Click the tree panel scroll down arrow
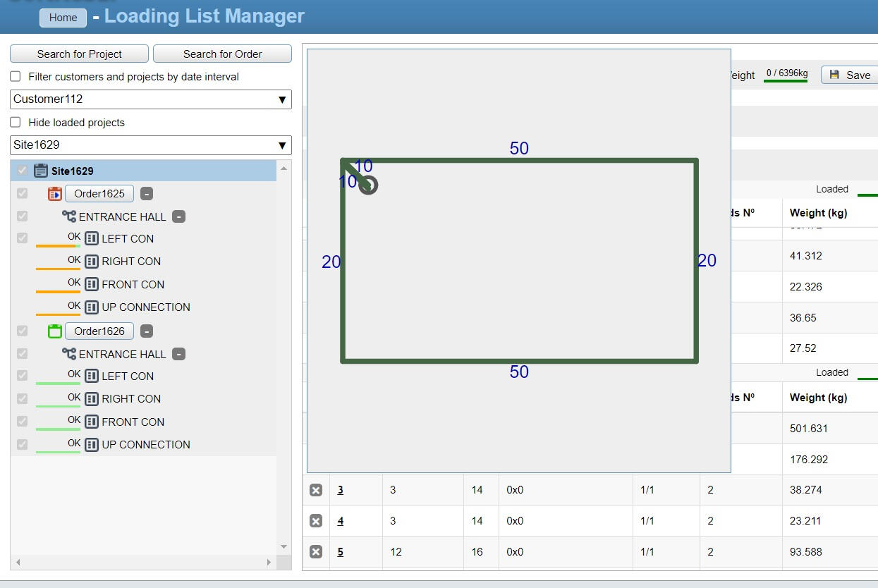This screenshot has height=588, width=878. pos(284,547)
